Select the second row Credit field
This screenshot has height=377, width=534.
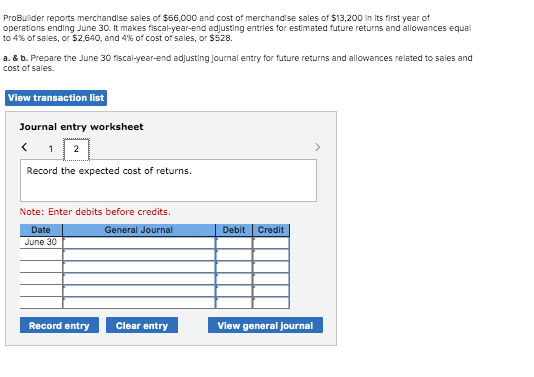coord(271,255)
